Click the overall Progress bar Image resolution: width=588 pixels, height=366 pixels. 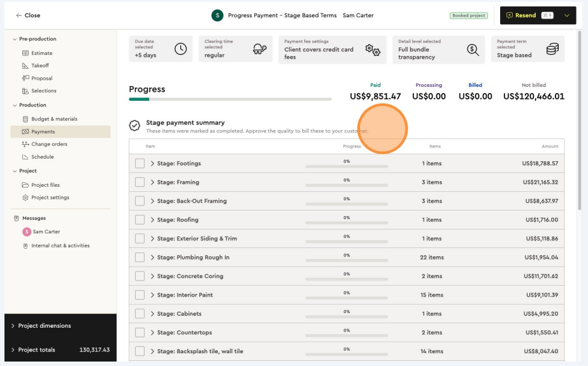(230, 99)
